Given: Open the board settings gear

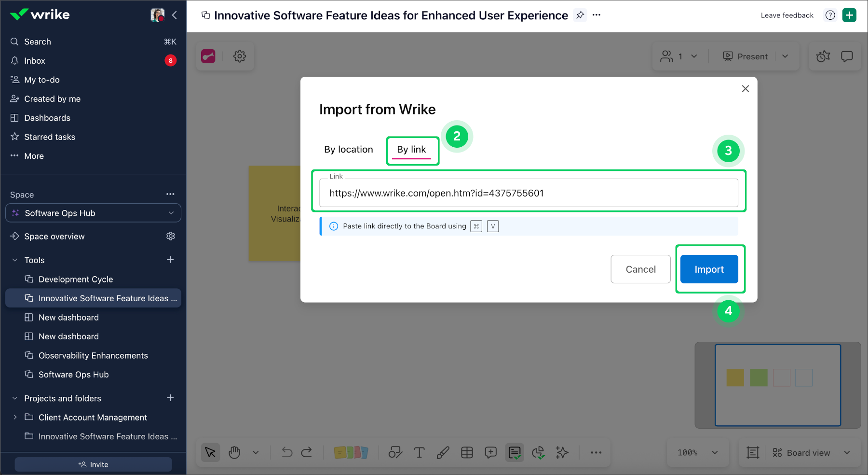Looking at the screenshot, I should point(240,56).
